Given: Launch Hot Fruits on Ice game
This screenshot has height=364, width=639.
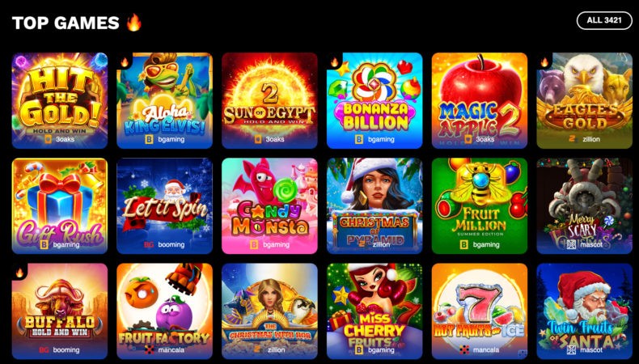Looking at the screenshot, I should (x=480, y=311).
